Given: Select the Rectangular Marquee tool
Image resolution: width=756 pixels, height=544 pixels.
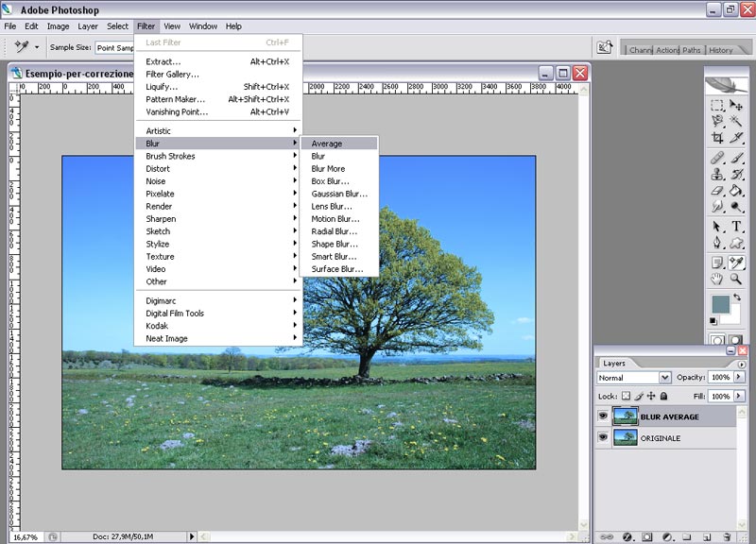Looking at the screenshot, I should 717,106.
